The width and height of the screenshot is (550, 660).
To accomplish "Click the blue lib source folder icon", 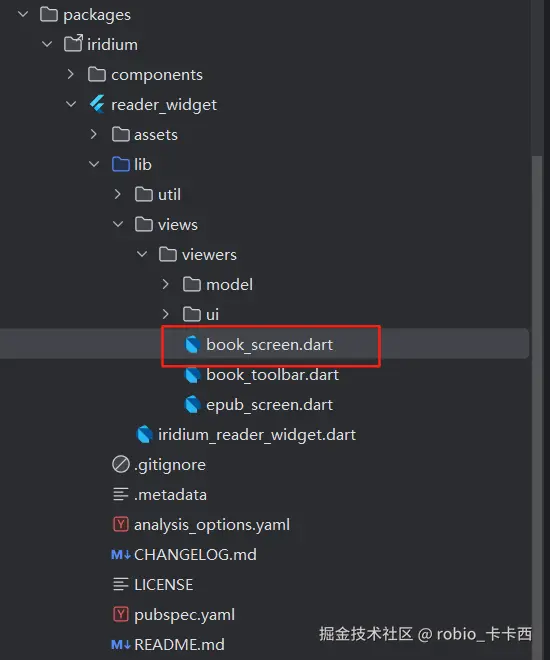I will (x=121, y=164).
